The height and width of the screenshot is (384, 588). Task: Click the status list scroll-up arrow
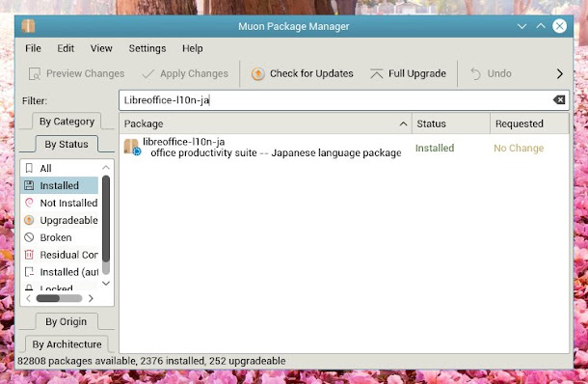(x=106, y=168)
